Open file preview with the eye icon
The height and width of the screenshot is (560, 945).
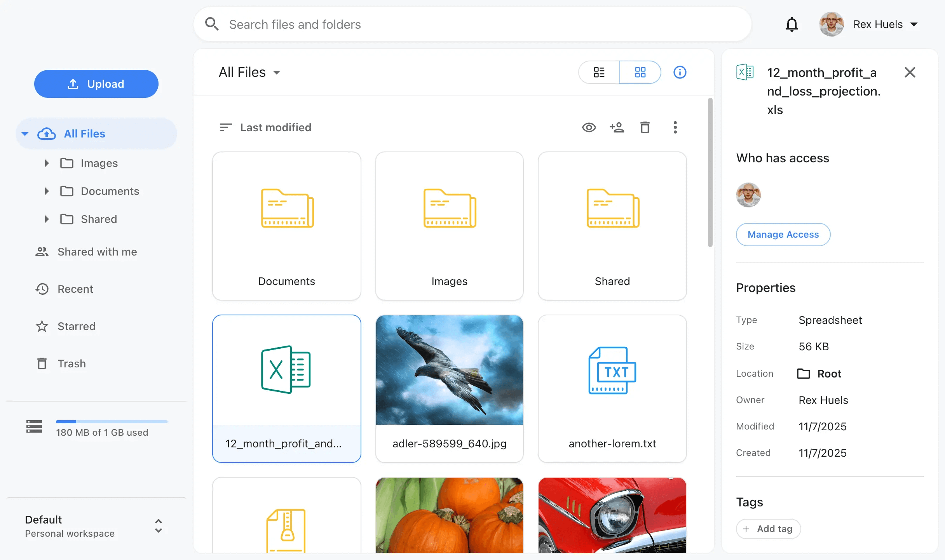tap(589, 127)
